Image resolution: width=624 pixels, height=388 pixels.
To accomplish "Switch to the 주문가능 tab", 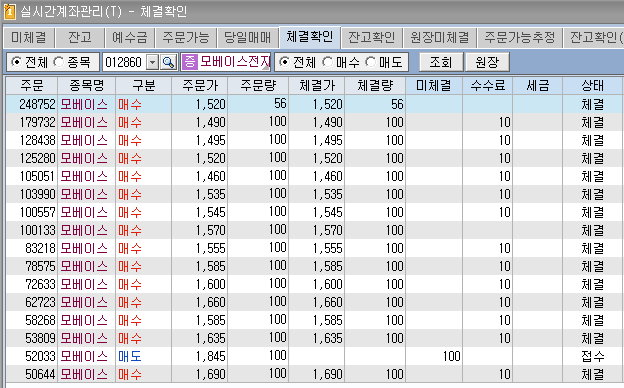I will tap(185, 37).
